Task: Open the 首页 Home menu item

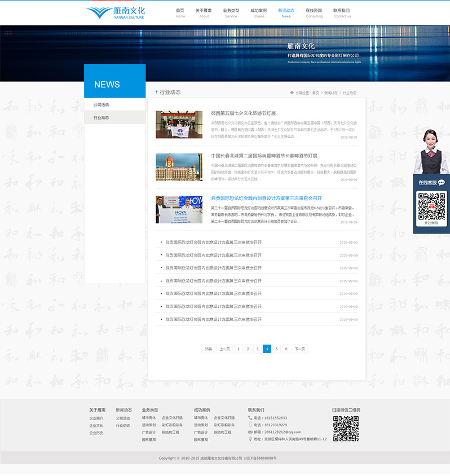Action: coord(180,12)
